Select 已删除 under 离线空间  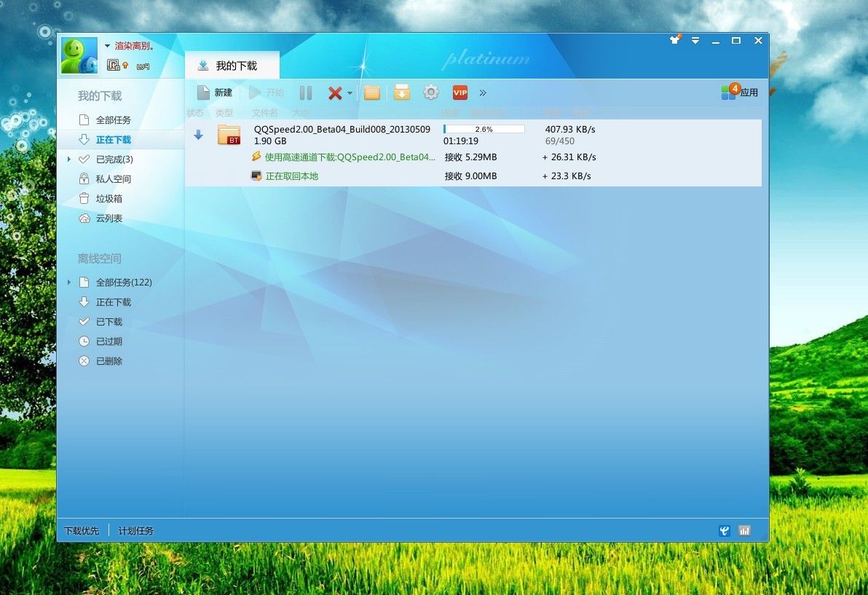(x=108, y=361)
